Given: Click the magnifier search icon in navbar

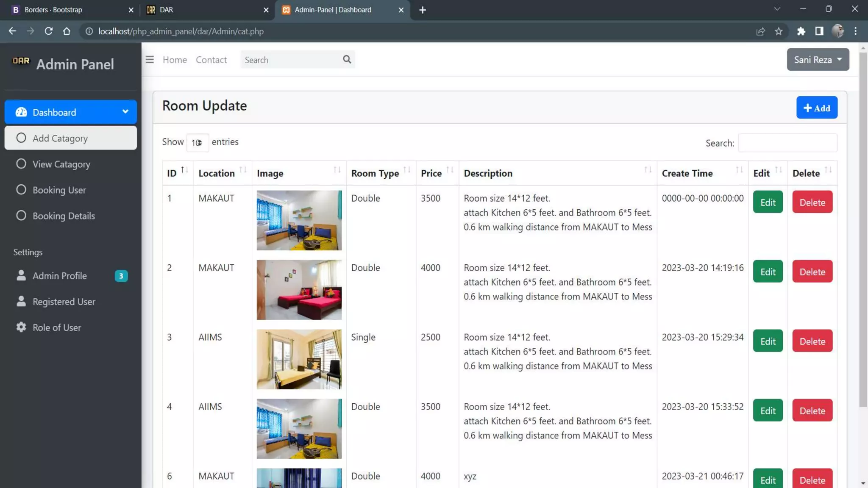Looking at the screenshot, I should pos(347,60).
